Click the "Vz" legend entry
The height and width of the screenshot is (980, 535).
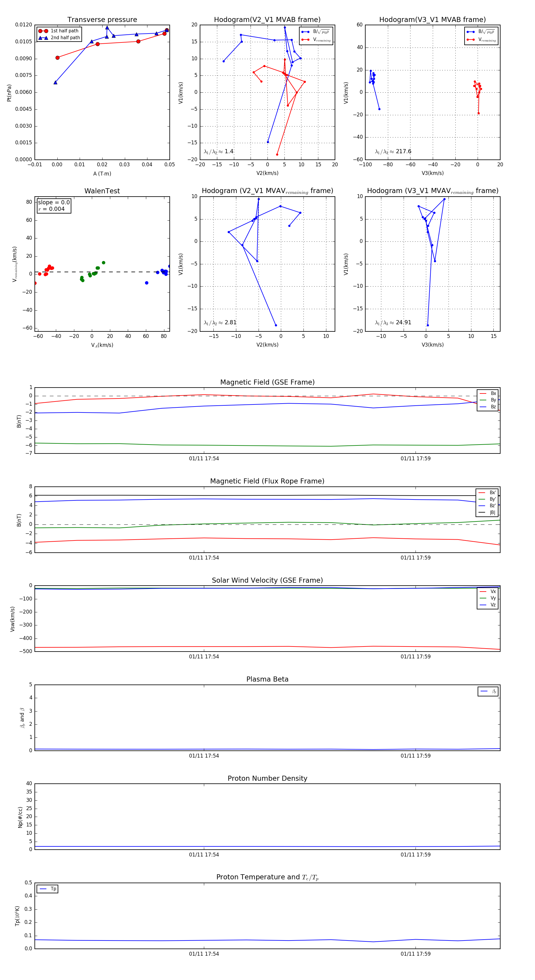pyautogui.click(x=488, y=605)
